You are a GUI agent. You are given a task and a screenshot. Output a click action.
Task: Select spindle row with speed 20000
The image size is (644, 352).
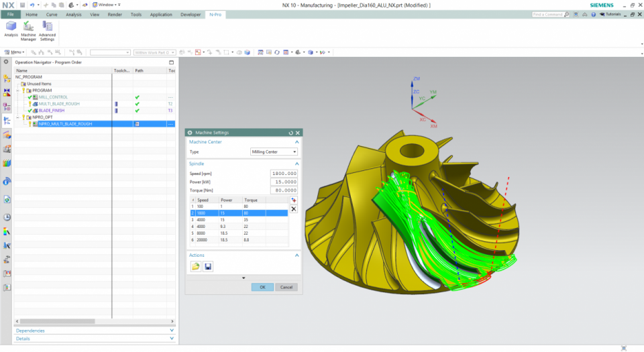coord(203,239)
